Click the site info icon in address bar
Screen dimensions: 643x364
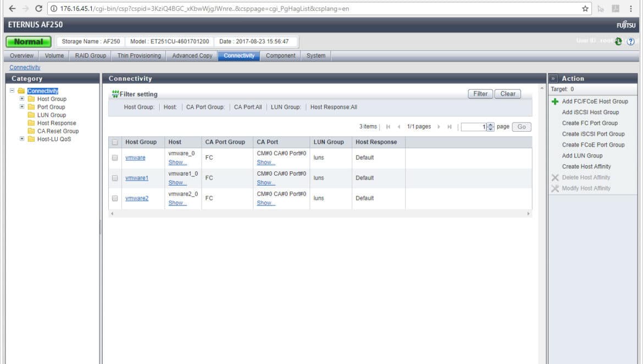[x=54, y=9]
